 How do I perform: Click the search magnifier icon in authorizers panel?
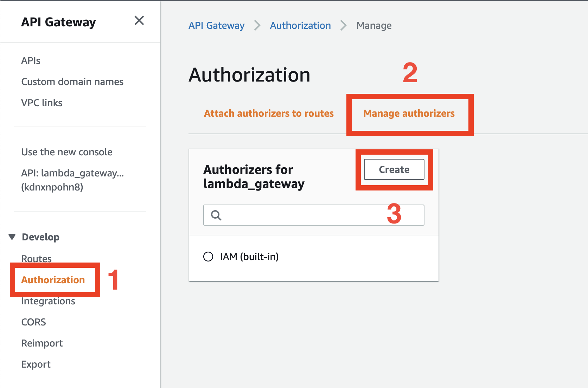click(216, 215)
